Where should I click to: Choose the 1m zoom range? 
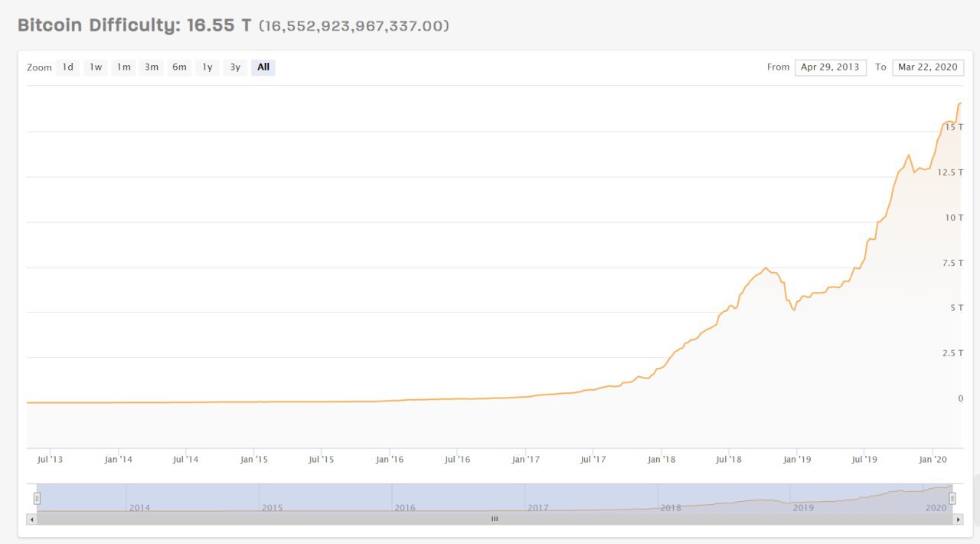[123, 67]
